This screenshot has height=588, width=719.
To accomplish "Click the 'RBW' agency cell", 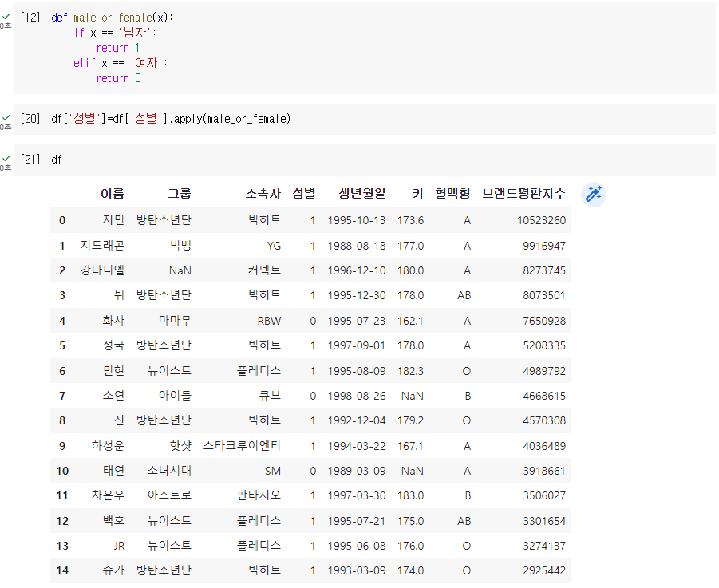I will 269,321.
